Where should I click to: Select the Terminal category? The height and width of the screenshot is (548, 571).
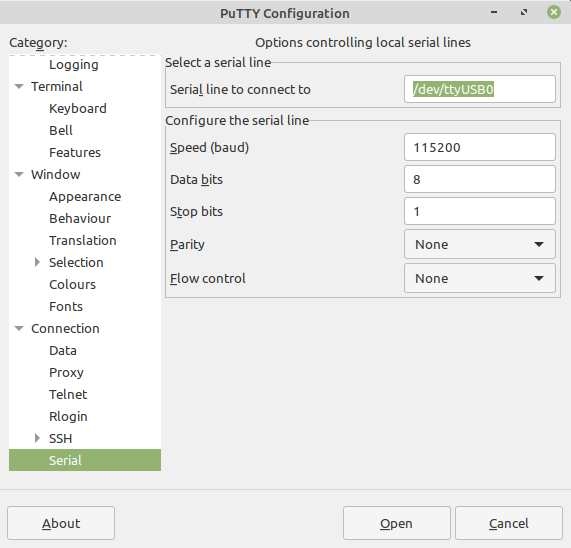tap(57, 87)
